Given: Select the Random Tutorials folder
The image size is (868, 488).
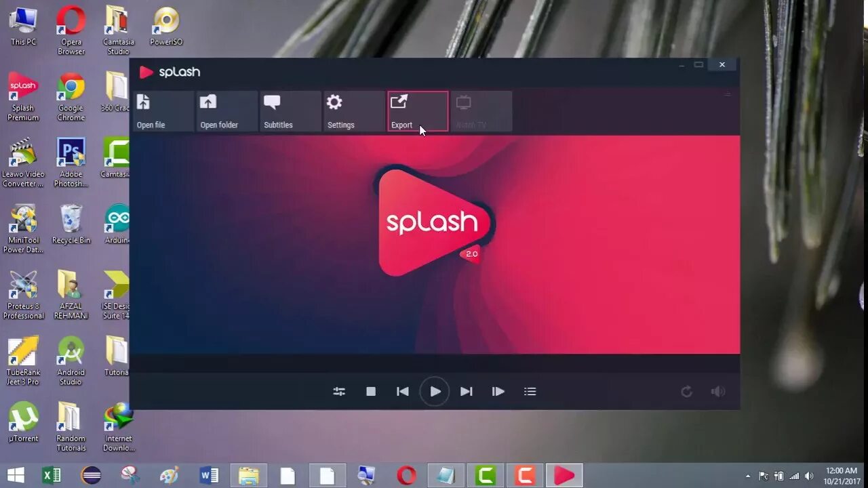Looking at the screenshot, I should [x=71, y=428].
